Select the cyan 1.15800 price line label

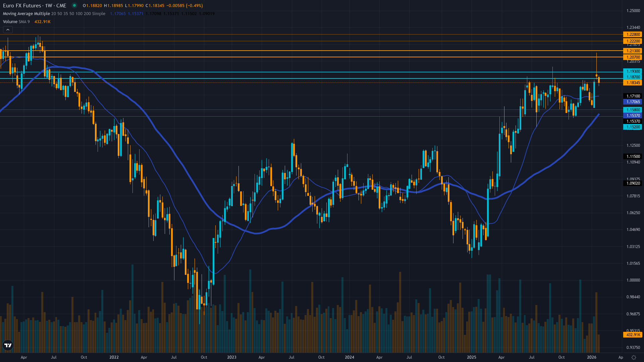(x=633, y=110)
